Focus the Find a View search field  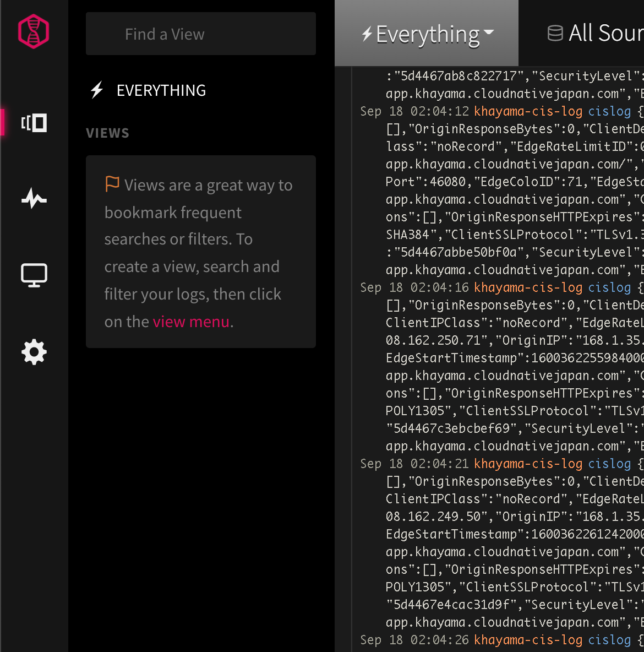[x=201, y=34]
